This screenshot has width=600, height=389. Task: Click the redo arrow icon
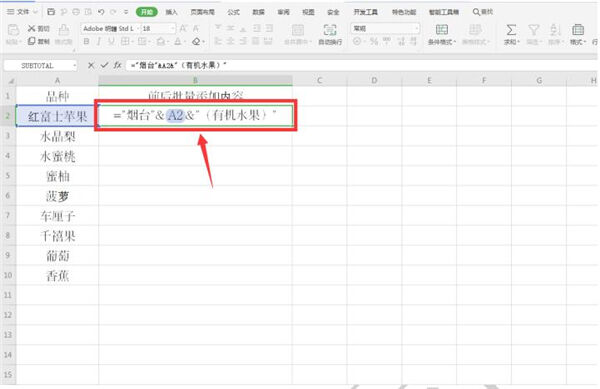pyautogui.click(x=113, y=12)
